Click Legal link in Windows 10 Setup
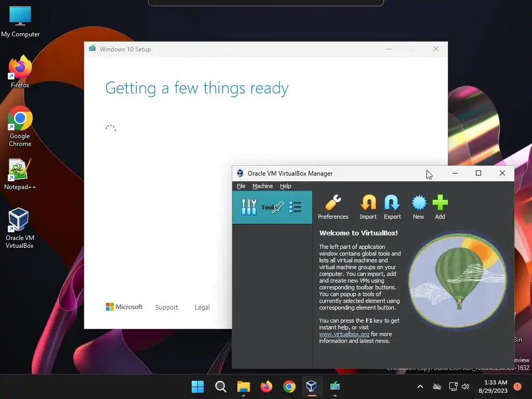Image resolution: width=532 pixels, height=399 pixels. point(202,308)
